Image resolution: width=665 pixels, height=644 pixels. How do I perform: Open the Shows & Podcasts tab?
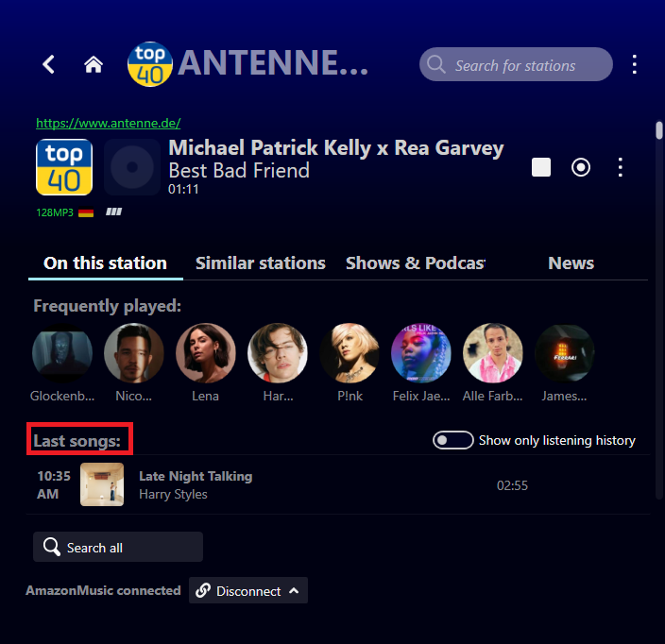[x=416, y=263]
